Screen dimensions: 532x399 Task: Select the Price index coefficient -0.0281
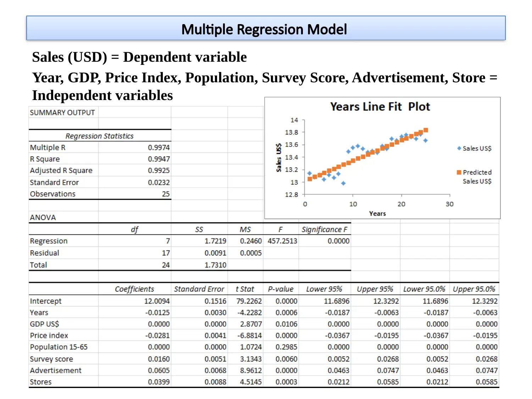pos(157,336)
